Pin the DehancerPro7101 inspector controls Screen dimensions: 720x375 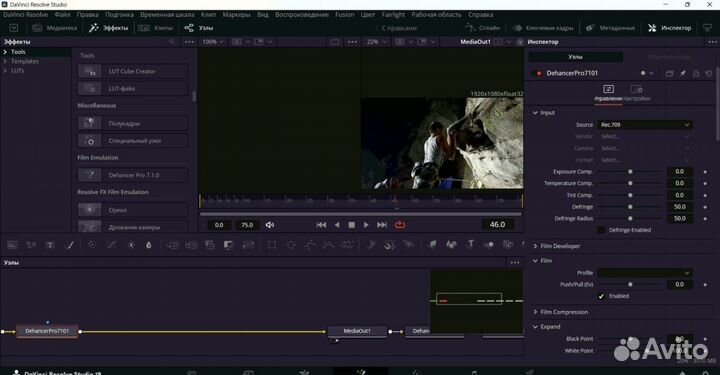(683, 73)
